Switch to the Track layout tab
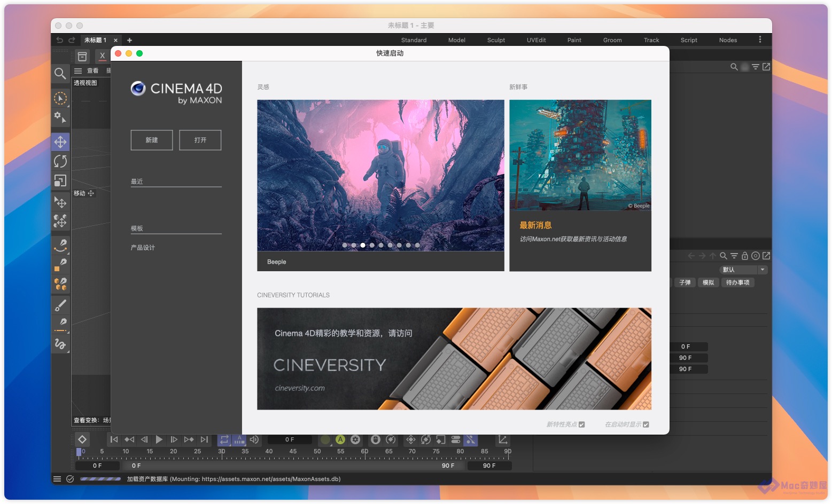Image resolution: width=832 pixels, height=504 pixels. 651,40
